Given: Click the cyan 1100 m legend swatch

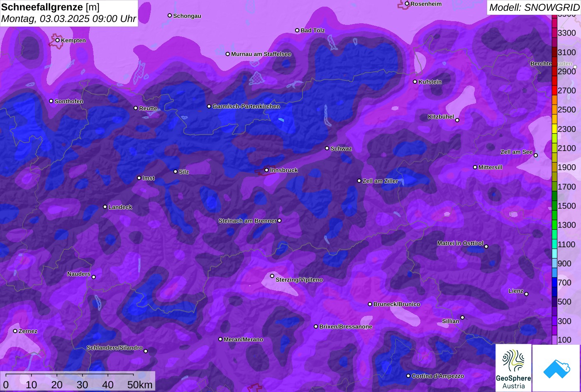Looking at the screenshot, I should [554, 244].
